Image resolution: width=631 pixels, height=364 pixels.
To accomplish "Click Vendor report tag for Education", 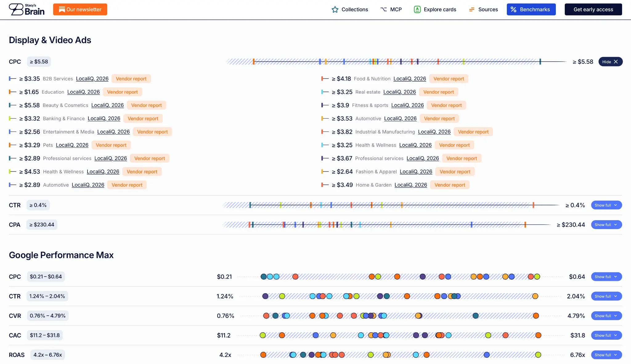I will pyautogui.click(x=122, y=92).
